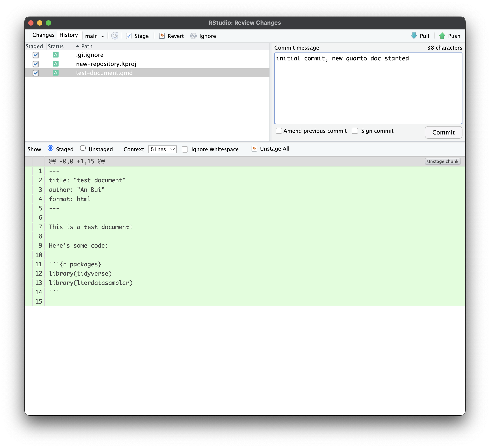Open the Context 5 lines dropdown
Screen dimensions: 490x448
tap(162, 149)
